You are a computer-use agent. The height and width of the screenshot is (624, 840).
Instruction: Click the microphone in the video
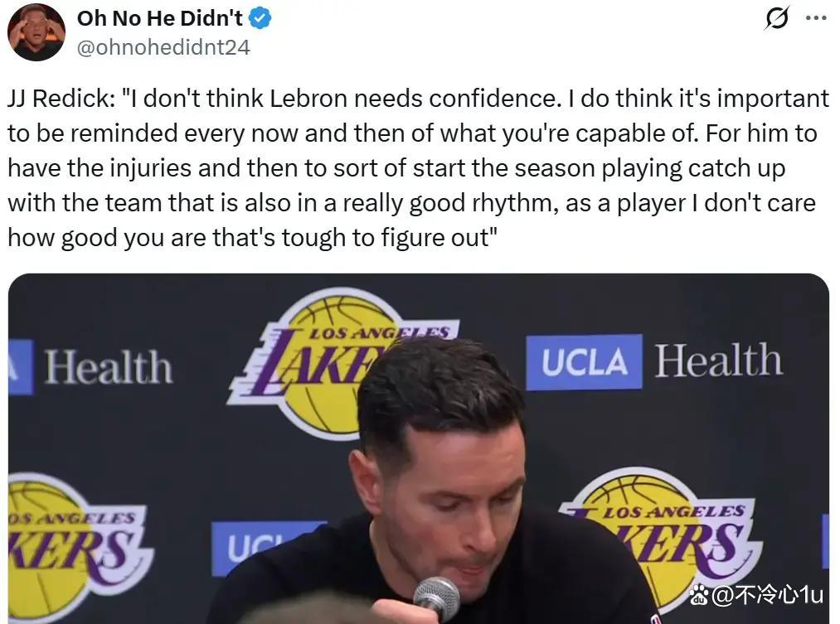pyautogui.click(x=436, y=598)
